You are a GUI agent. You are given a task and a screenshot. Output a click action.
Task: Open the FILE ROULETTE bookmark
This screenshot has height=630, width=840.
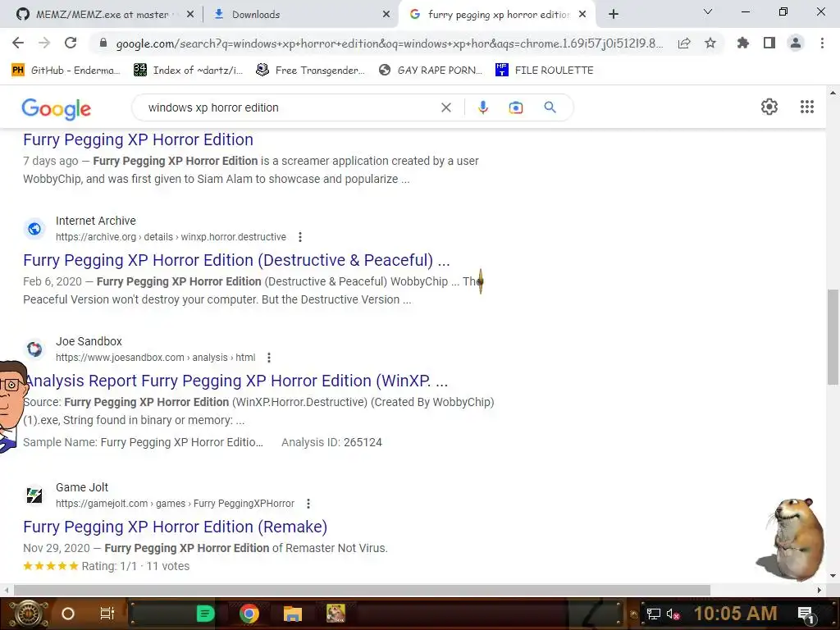(545, 71)
